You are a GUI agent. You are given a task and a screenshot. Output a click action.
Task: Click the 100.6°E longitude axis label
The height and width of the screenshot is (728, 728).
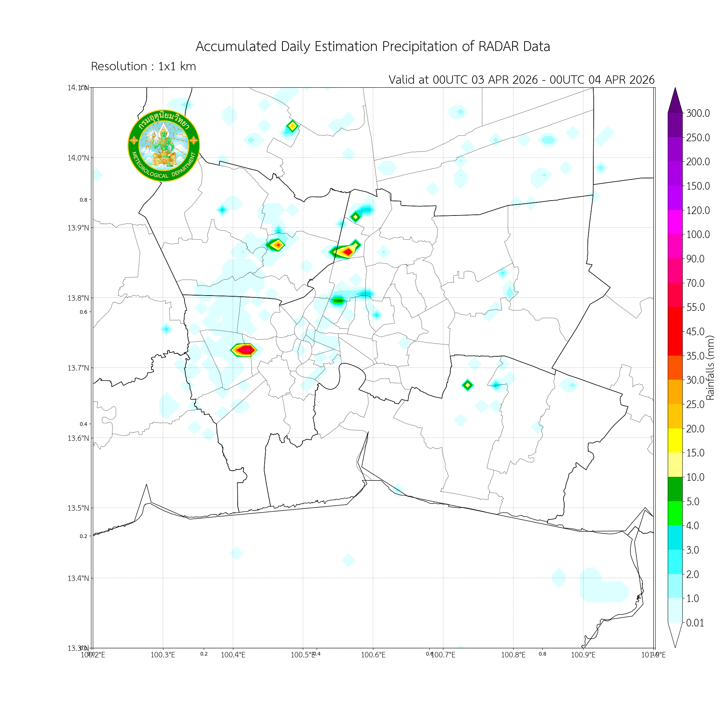(x=373, y=655)
